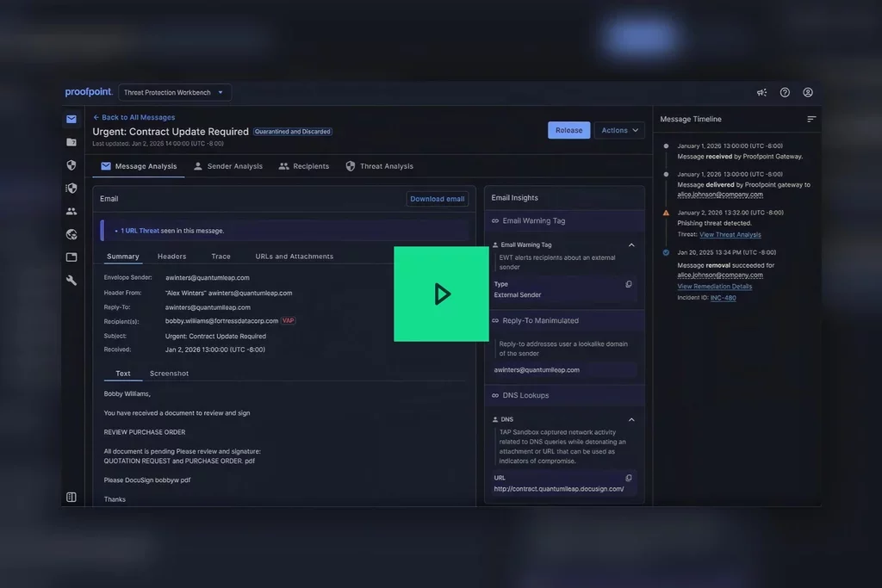Click the "Alex Winters" Header From value

(x=228, y=293)
